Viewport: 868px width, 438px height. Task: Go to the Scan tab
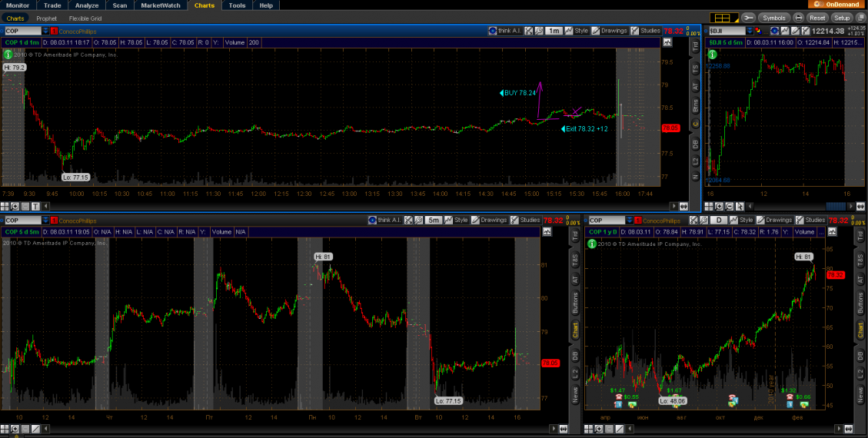coord(120,5)
